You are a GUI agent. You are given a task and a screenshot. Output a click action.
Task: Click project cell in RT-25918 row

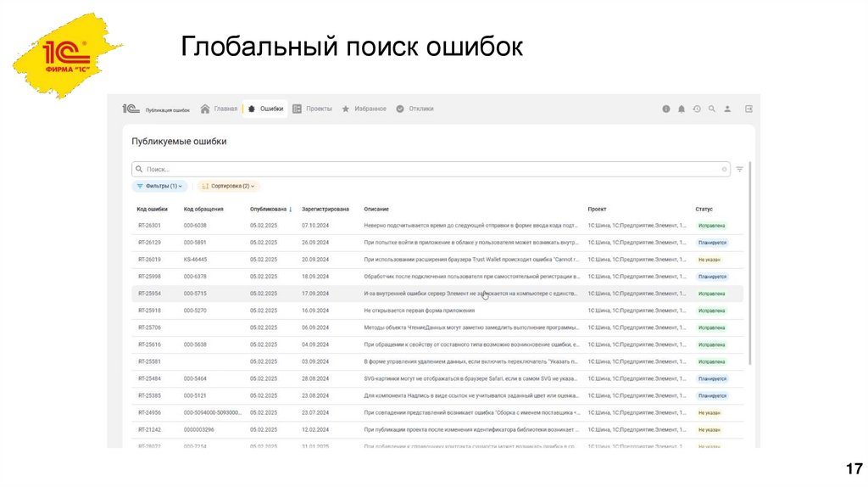pyautogui.click(x=637, y=311)
